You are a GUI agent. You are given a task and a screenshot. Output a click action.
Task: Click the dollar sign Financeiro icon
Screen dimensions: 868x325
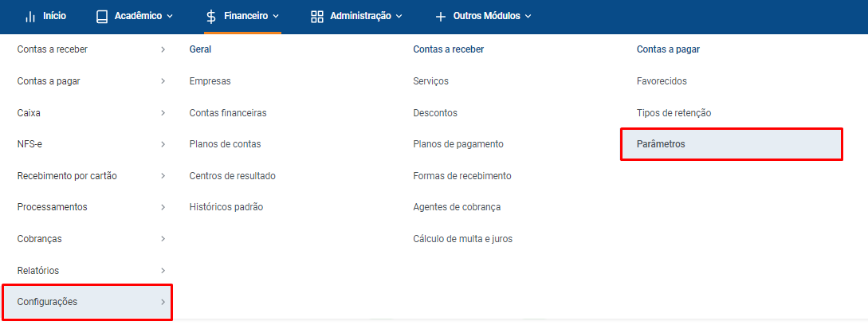point(211,17)
